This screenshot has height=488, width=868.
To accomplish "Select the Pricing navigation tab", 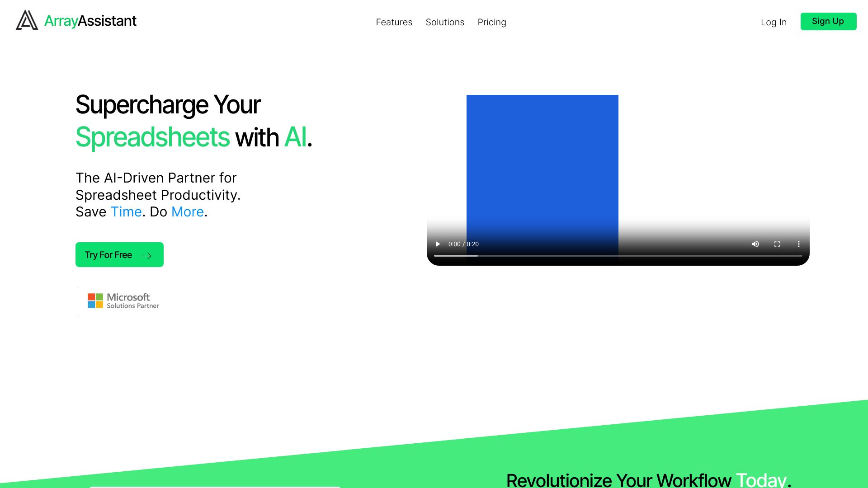I will [x=491, y=22].
